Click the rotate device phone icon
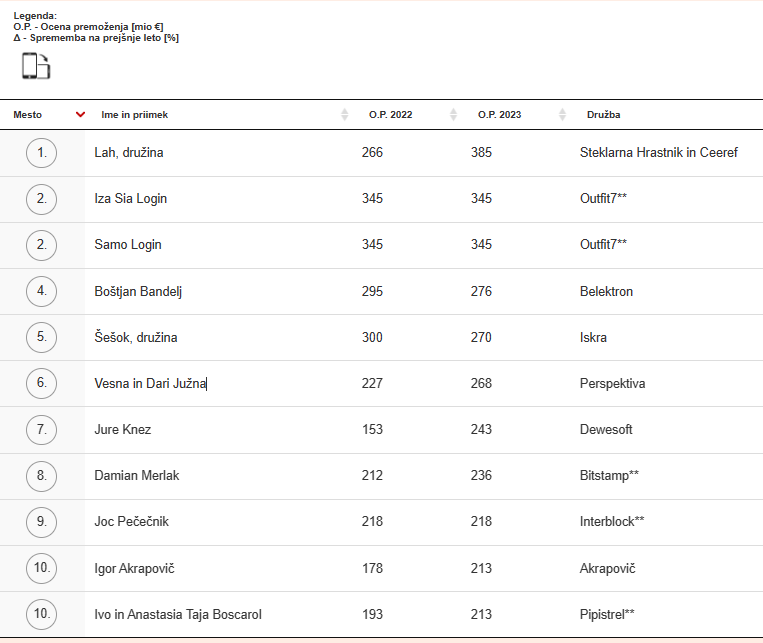 click(x=36, y=66)
